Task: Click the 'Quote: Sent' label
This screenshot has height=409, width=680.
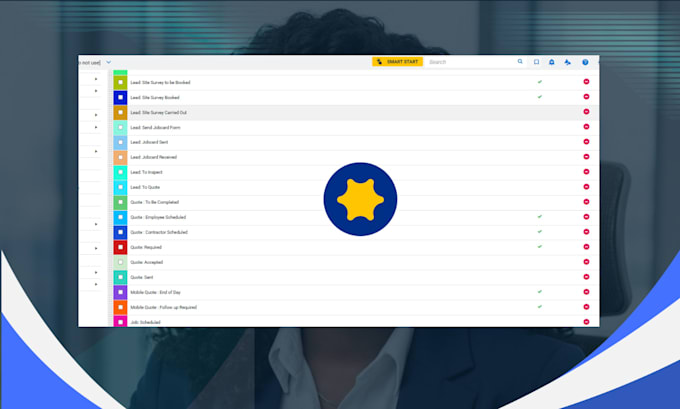Action: point(142,277)
